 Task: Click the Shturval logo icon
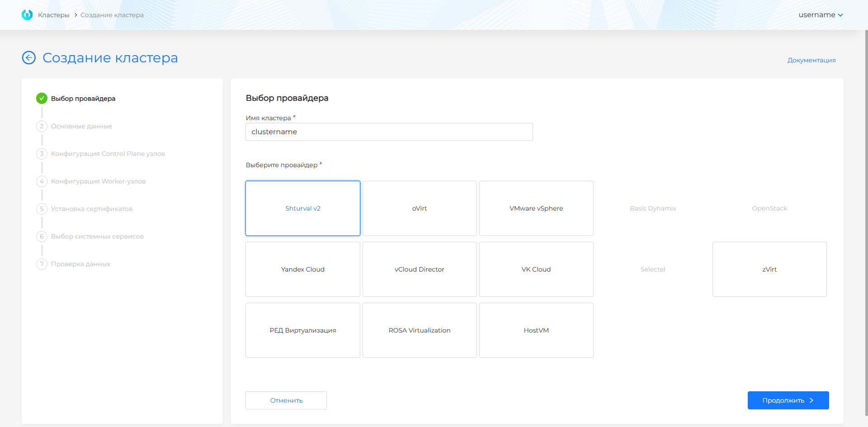click(x=27, y=15)
